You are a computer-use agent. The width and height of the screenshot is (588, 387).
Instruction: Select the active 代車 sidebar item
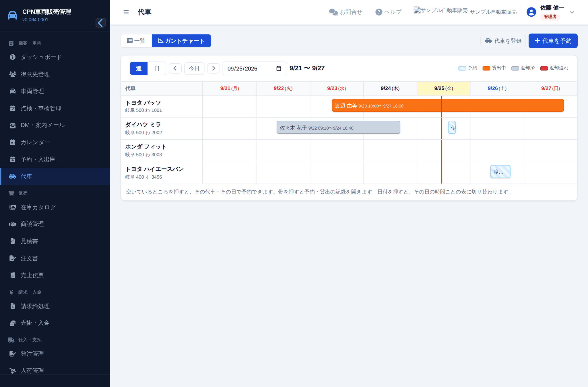click(55, 176)
